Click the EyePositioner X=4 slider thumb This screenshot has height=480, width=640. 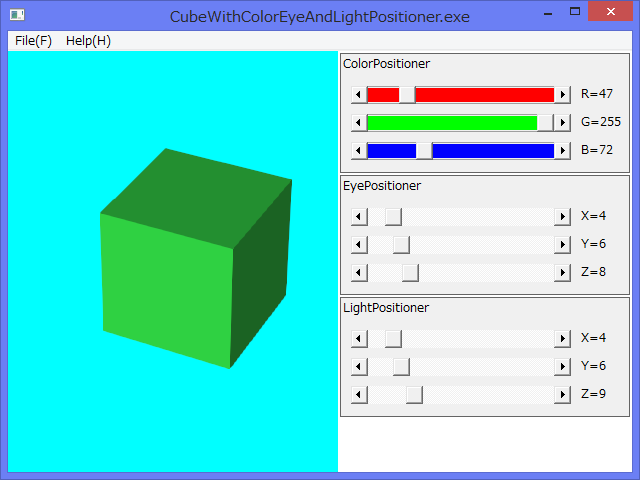[x=393, y=216]
